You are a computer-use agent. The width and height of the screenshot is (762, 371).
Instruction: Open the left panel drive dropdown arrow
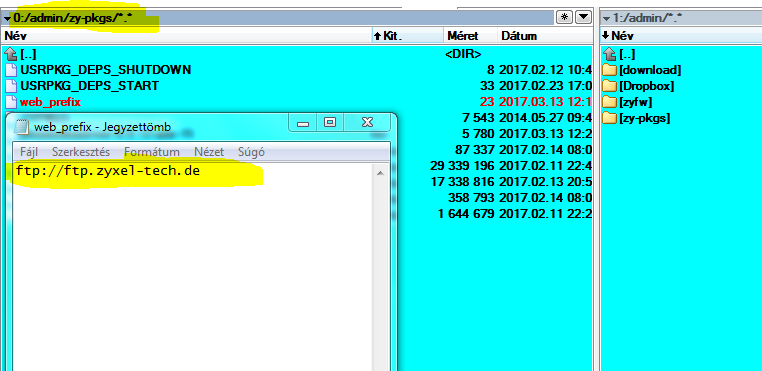[x=7, y=19]
